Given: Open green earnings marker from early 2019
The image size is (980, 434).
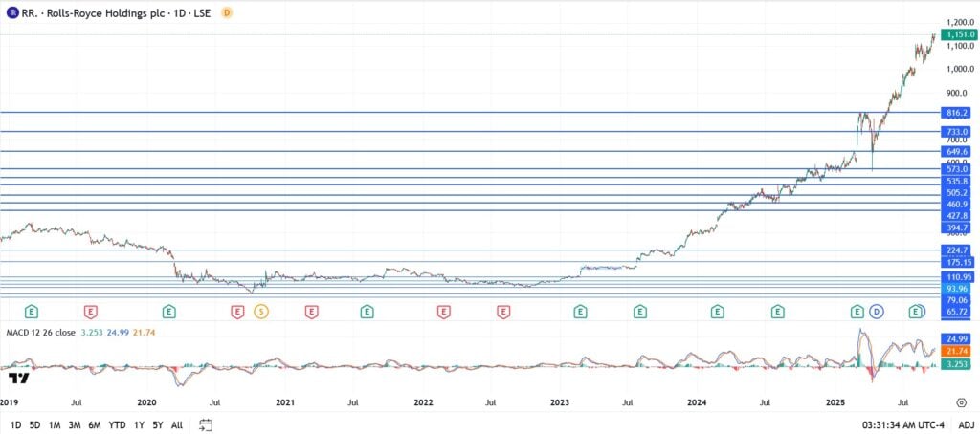Looking at the screenshot, I should pos(32,311).
